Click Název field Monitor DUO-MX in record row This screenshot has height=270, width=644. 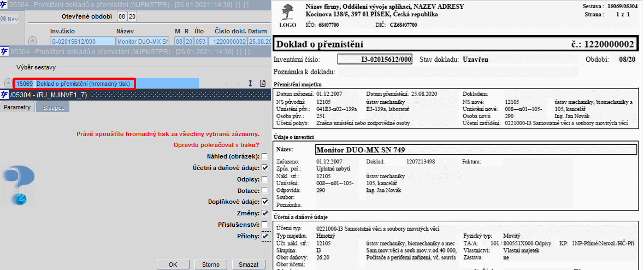(143, 41)
